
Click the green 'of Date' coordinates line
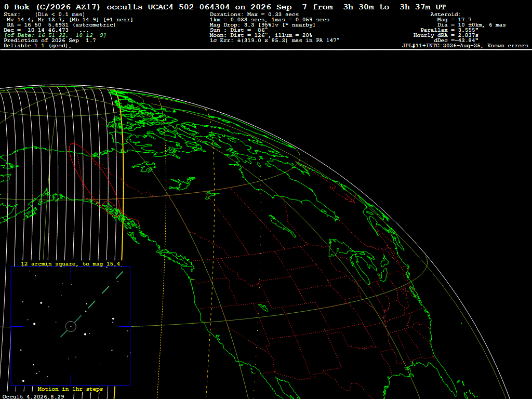pyautogui.click(x=55, y=35)
